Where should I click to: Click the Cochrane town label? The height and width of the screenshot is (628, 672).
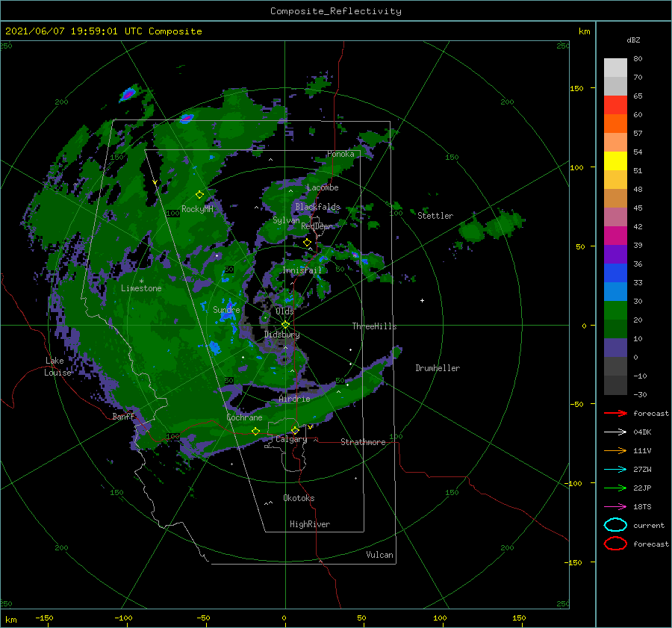click(x=244, y=417)
